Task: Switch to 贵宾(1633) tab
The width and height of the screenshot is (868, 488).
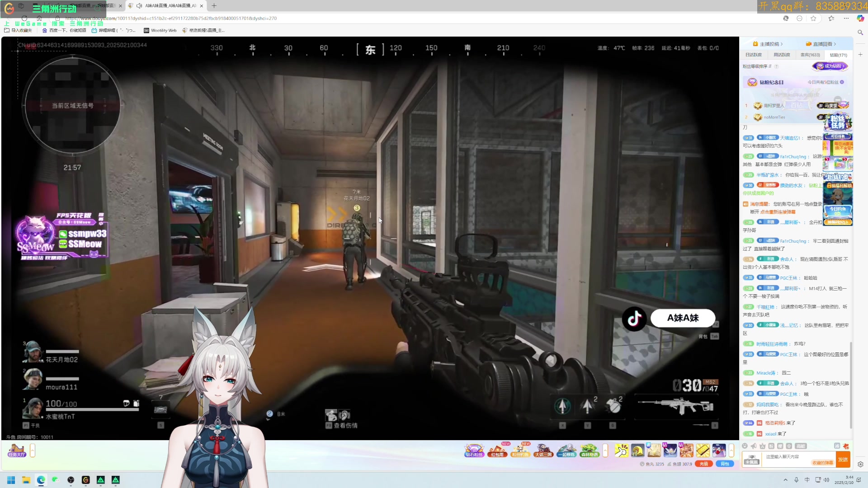Action: [x=810, y=55]
